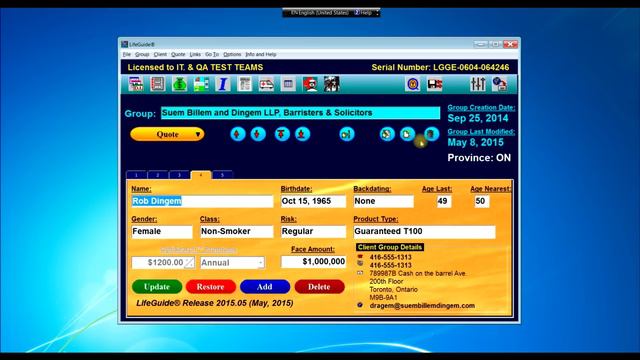Click the green Update button
This screenshot has width=640, height=360.
point(157,287)
